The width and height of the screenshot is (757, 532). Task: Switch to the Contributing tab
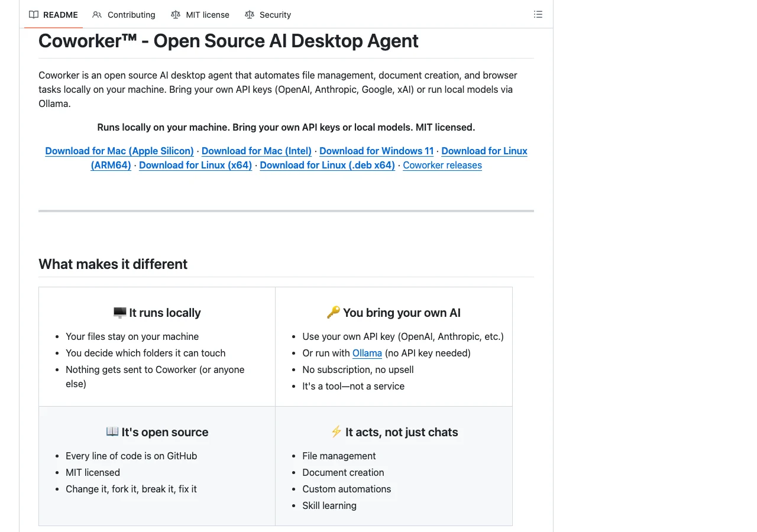click(x=124, y=15)
